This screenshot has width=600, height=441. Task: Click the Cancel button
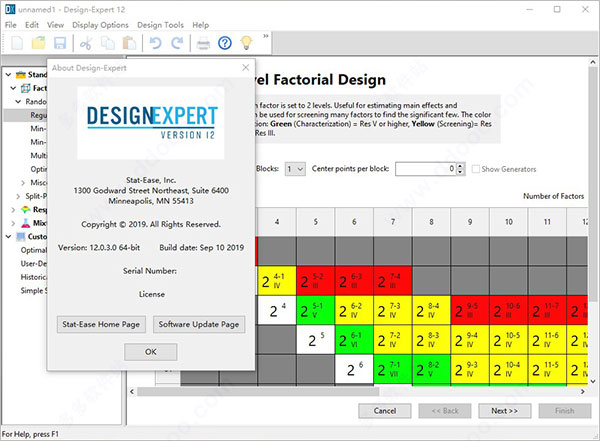tap(385, 411)
